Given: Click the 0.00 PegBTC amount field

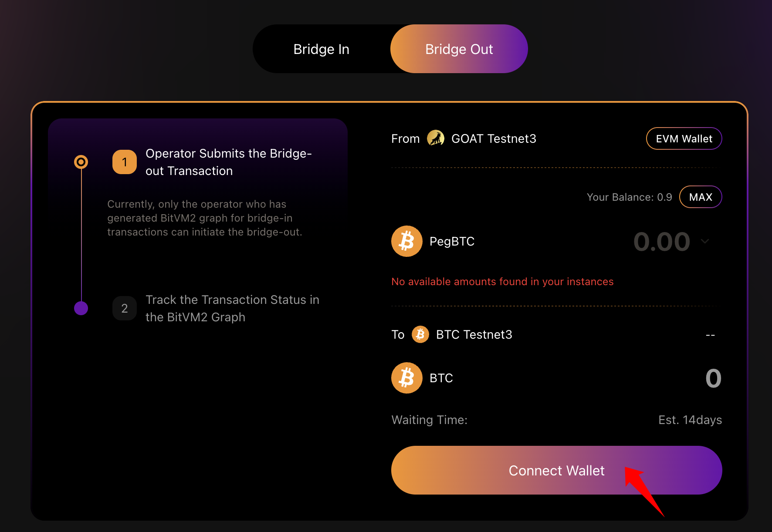Looking at the screenshot, I should click(662, 242).
